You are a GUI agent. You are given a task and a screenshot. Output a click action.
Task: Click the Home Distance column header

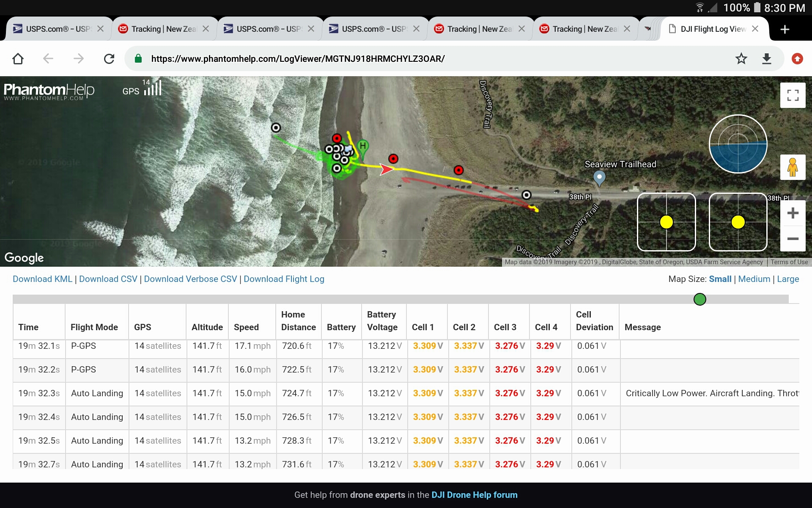pyautogui.click(x=299, y=321)
